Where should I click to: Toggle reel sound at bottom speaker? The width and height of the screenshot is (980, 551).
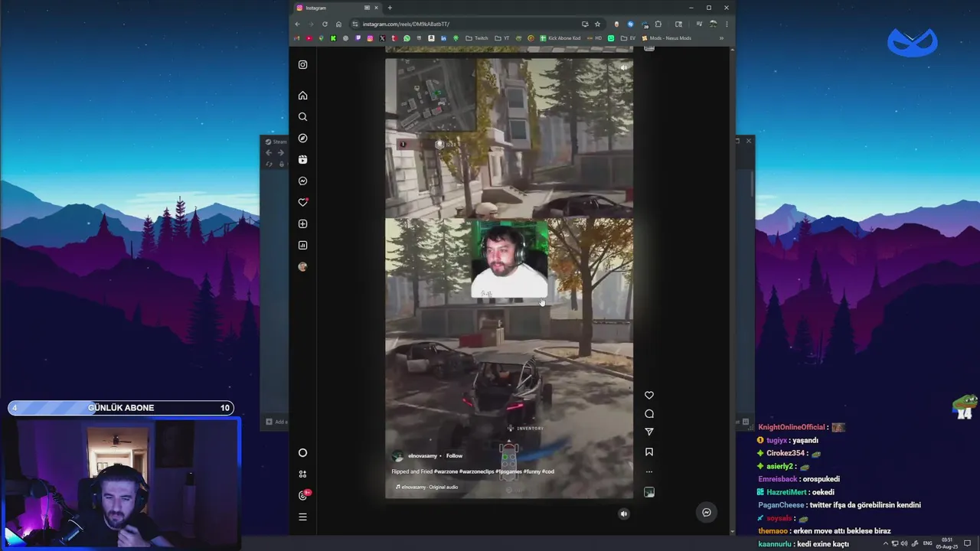click(x=623, y=514)
